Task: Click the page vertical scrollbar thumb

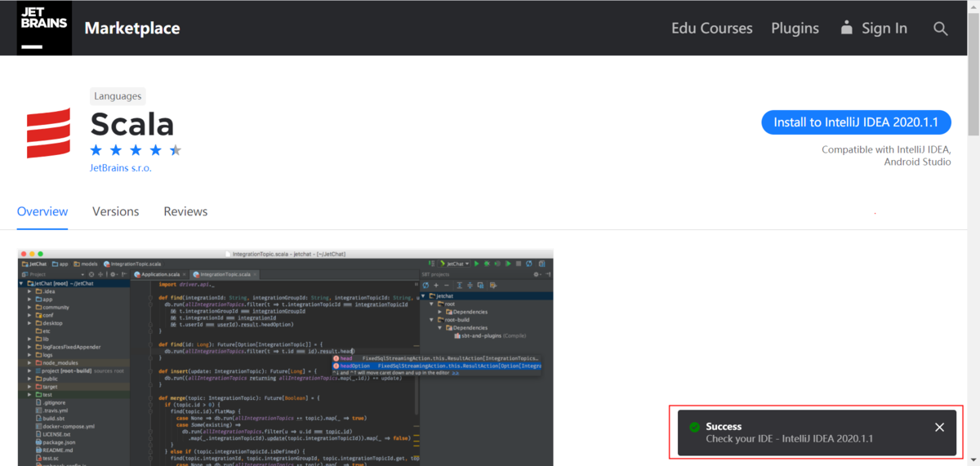Action: (973, 73)
